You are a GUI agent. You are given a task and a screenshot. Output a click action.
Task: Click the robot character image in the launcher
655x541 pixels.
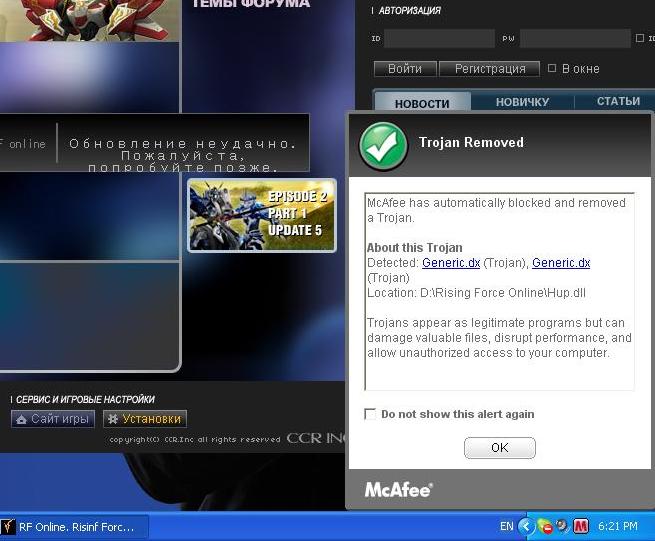pos(90,20)
